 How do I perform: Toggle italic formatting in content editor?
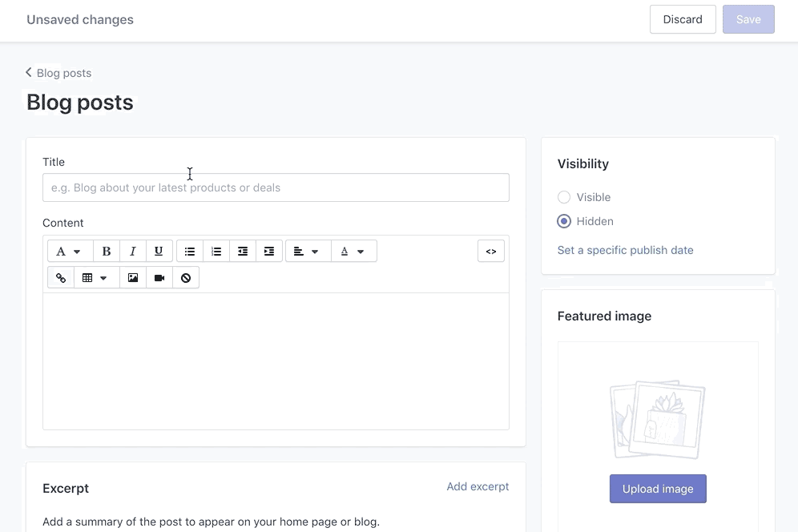pyautogui.click(x=133, y=251)
